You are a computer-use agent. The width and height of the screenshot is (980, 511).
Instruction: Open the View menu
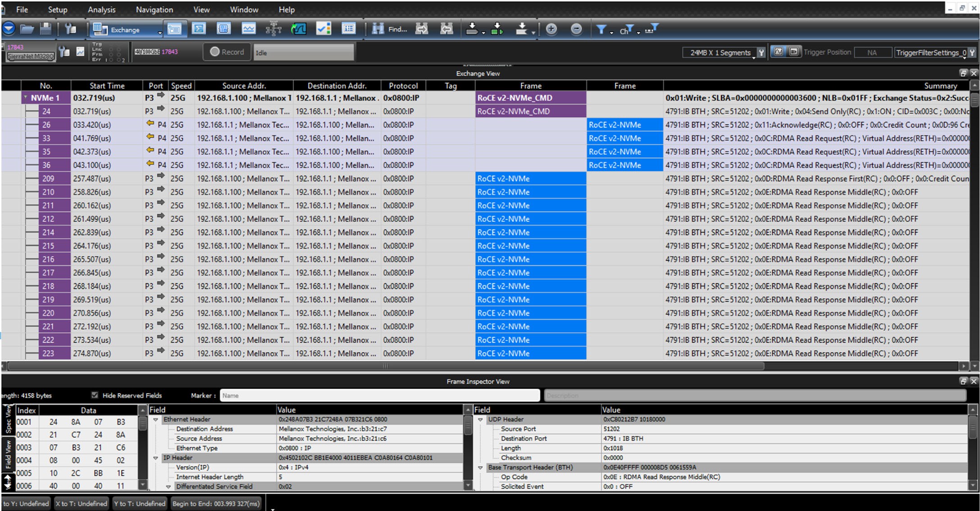click(201, 9)
